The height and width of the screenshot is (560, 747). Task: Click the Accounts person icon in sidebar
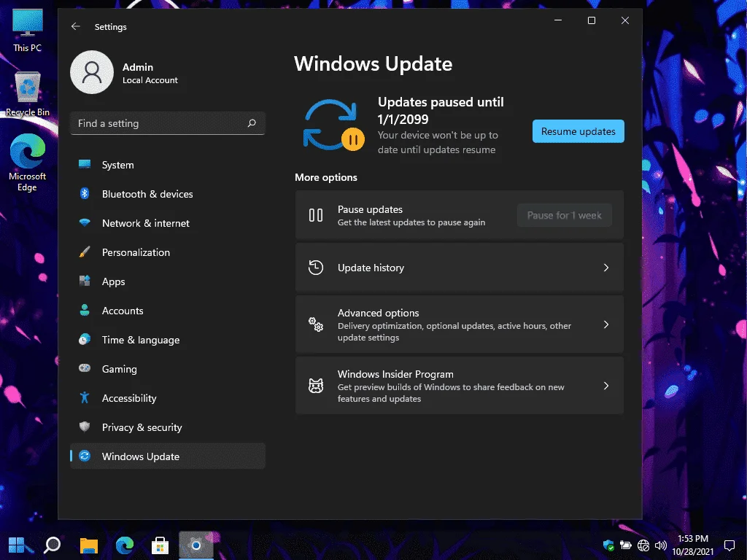click(85, 310)
